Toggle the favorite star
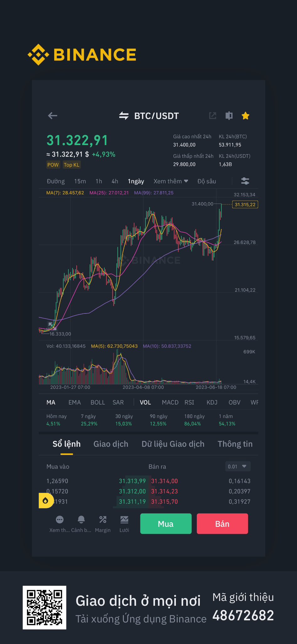This screenshot has height=644, width=297. [246, 116]
